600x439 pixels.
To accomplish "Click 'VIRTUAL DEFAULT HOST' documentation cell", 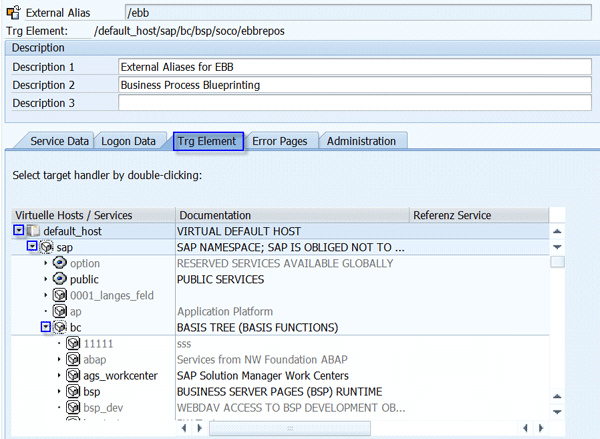I will point(239,231).
